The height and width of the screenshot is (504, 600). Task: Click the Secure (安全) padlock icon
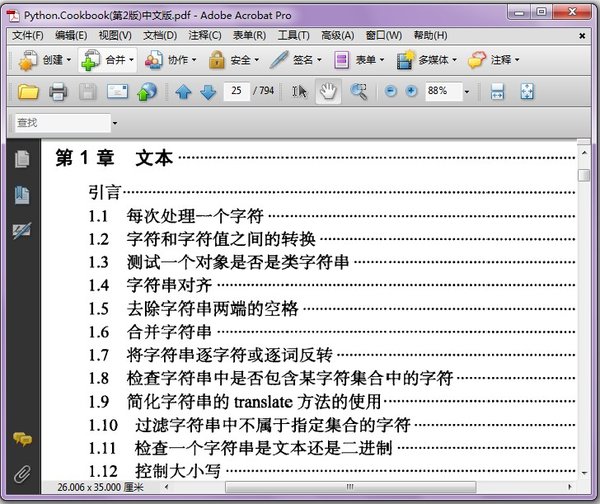coord(217,60)
